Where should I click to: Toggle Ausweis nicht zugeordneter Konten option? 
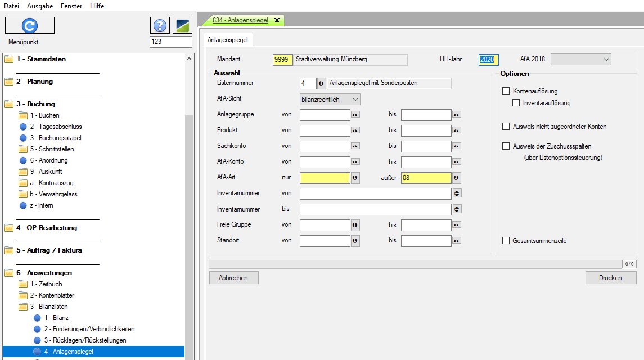(506, 127)
